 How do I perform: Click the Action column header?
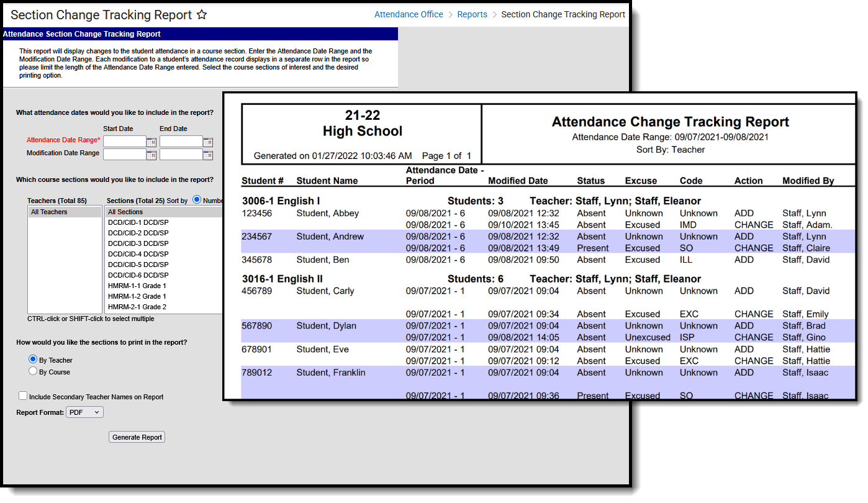[x=748, y=181]
